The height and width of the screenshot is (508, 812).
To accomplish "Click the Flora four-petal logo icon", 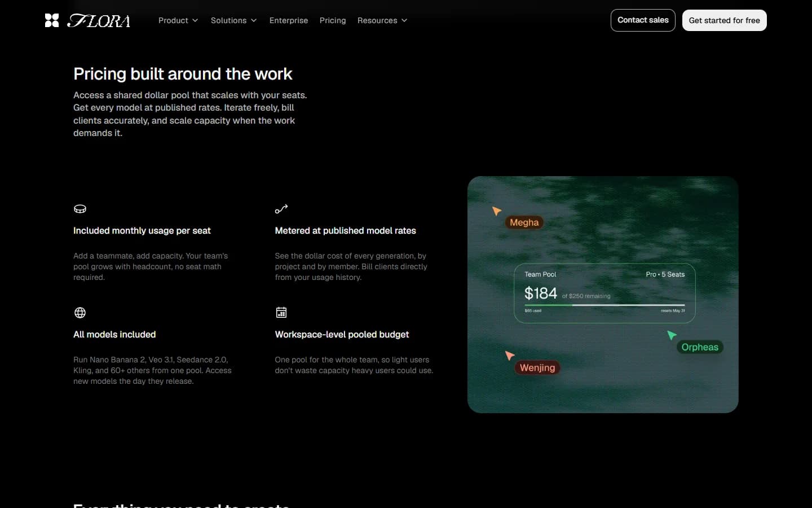I will tap(52, 20).
